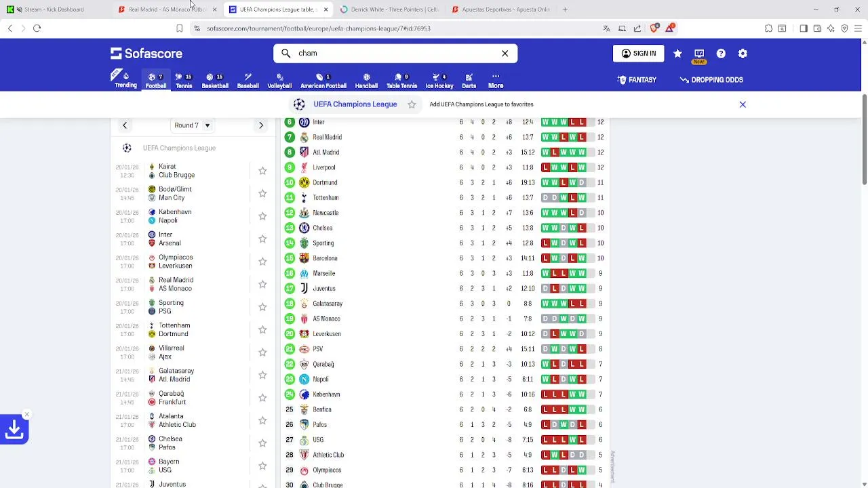Viewport: 868px width, 488px height.
Task: Click Juventus row in the standings
Action: click(x=445, y=289)
